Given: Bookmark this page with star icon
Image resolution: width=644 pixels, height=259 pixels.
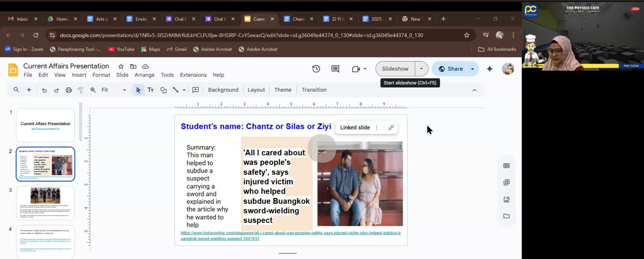Looking at the screenshot, I should tap(466, 35).
